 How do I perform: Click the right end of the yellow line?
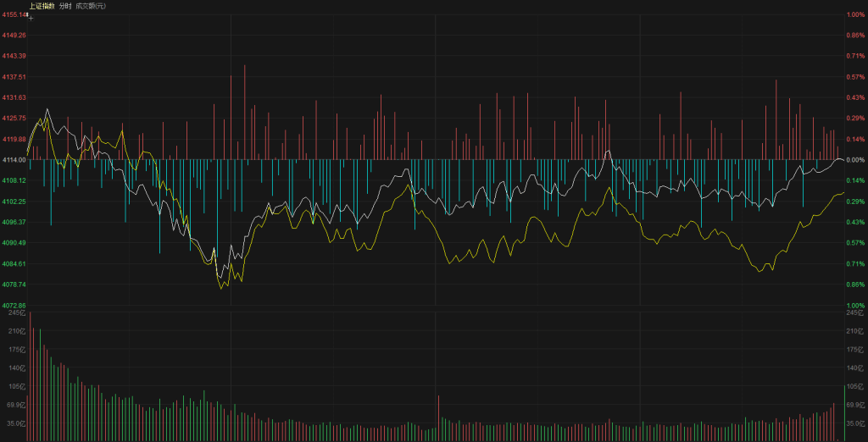[x=843, y=194]
